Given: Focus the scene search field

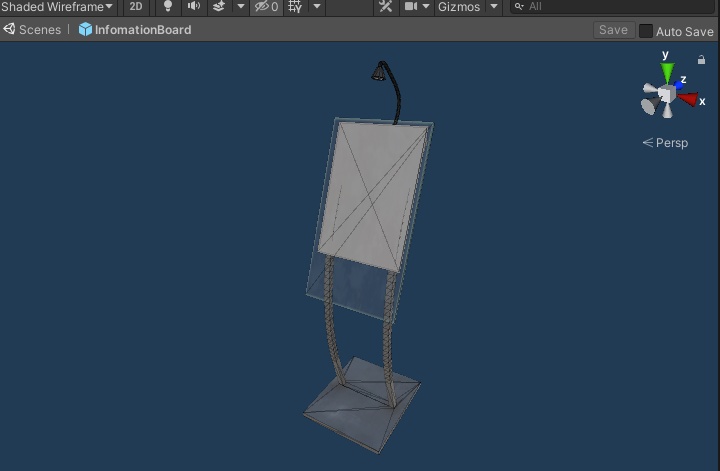Looking at the screenshot, I should pyautogui.click(x=613, y=7).
